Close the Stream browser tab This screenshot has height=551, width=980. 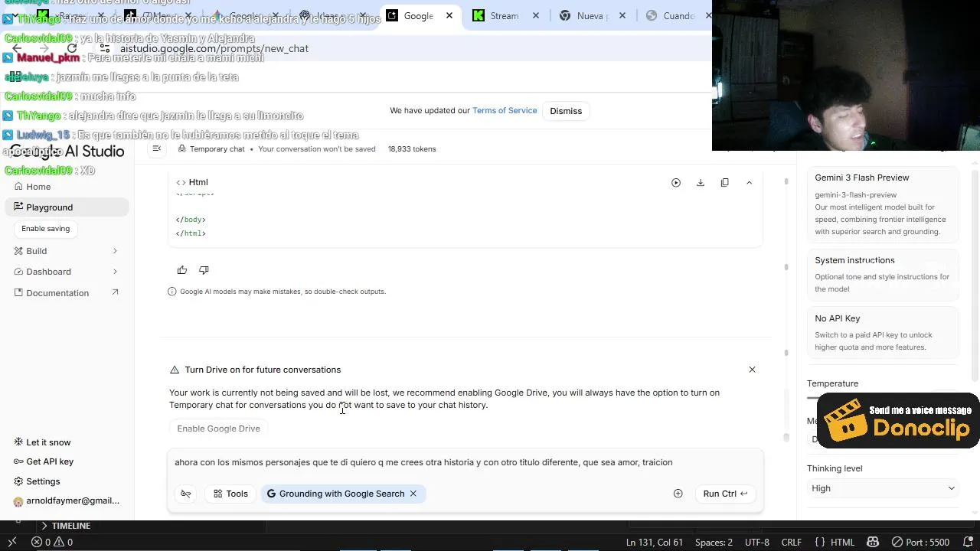pyautogui.click(x=536, y=15)
